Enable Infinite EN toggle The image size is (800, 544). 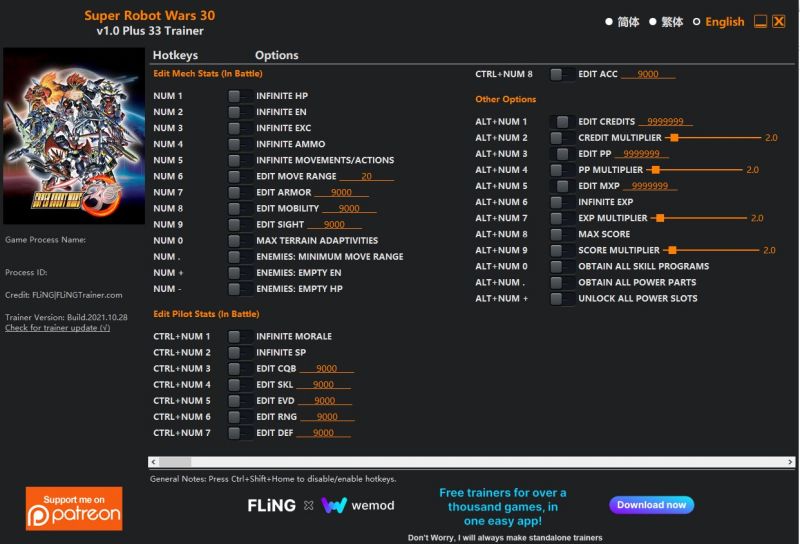[240, 112]
